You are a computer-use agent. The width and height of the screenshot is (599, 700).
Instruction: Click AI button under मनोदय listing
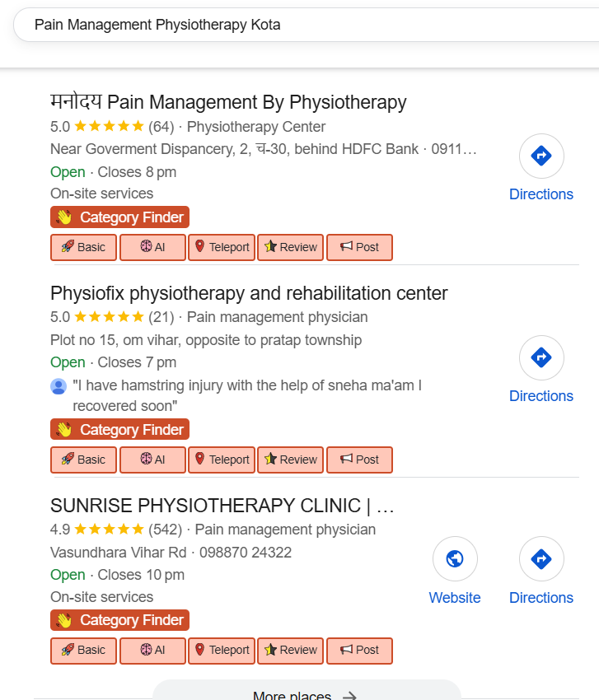click(152, 247)
